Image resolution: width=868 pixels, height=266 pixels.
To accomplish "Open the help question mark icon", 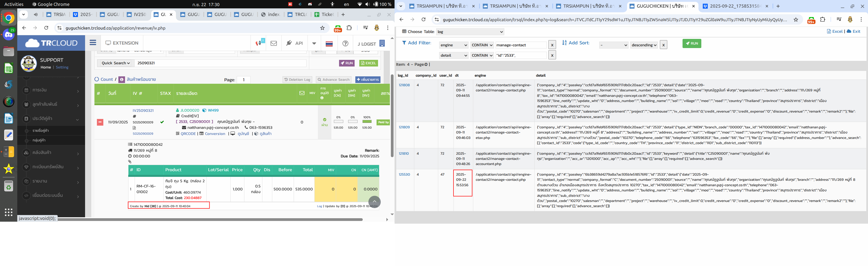I will (x=345, y=43).
